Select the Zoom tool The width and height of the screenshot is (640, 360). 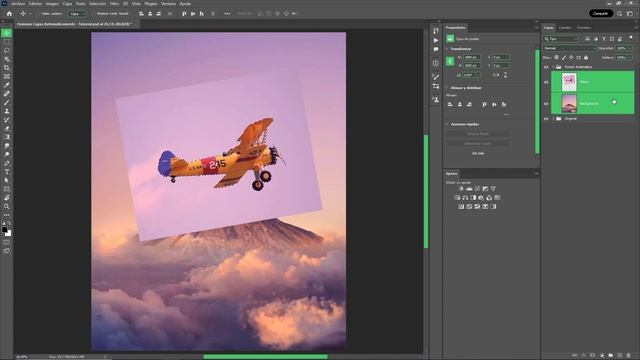(7, 207)
